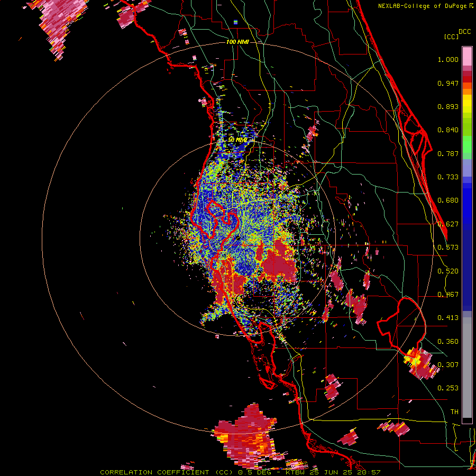This screenshot has height=476, width=476.
Task: Select the 0.893 scale value
Action: tap(448, 106)
